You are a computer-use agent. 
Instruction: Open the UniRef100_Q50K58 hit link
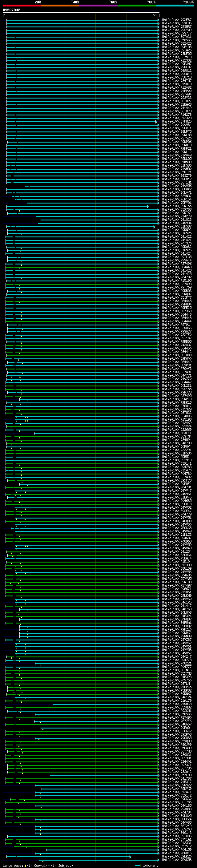[x=176, y=860]
